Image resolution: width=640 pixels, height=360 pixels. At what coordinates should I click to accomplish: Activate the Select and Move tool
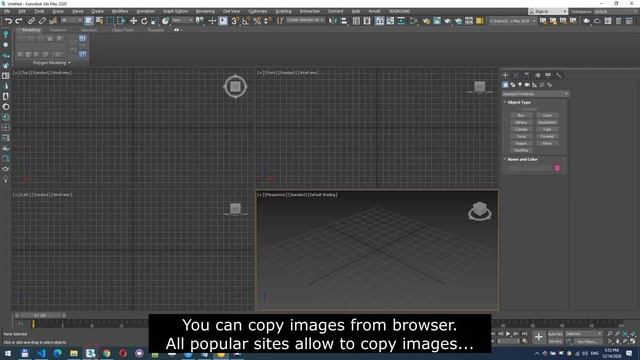[x=133, y=21]
